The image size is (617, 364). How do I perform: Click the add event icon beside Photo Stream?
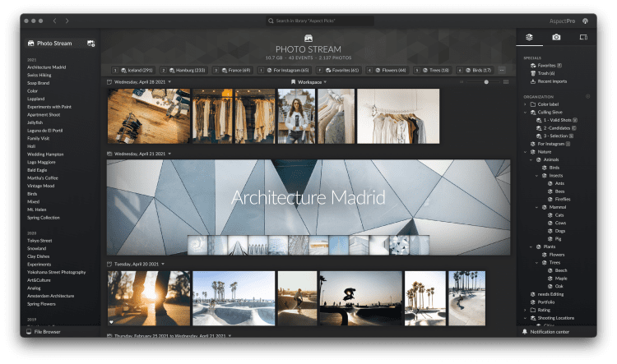(x=90, y=43)
